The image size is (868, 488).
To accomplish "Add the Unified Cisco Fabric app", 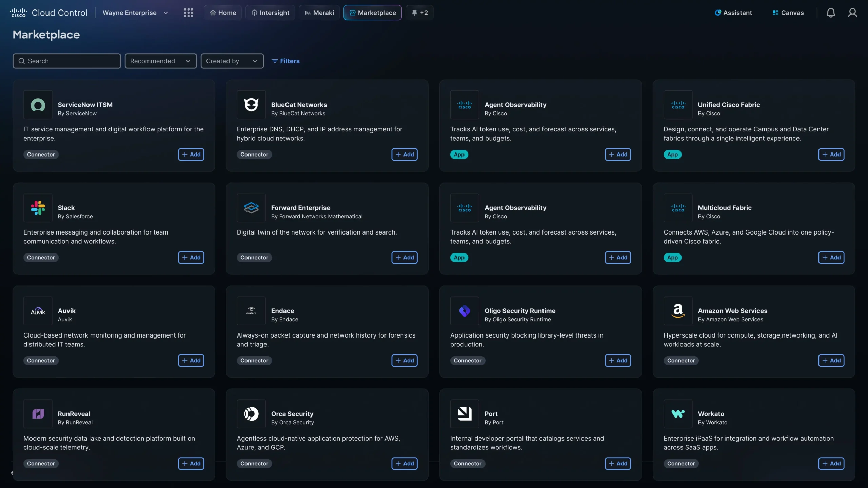I will tap(831, 155).
